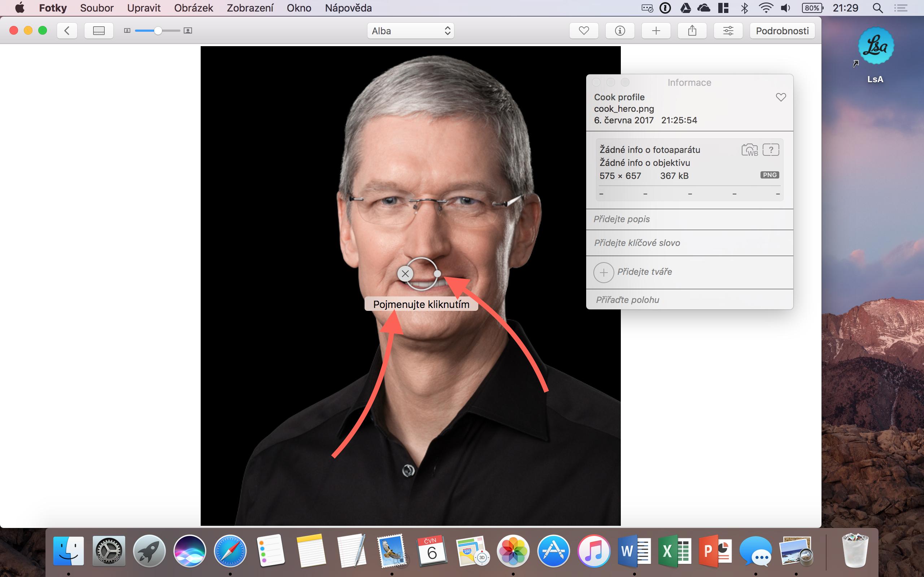Viewport: 924px width, 577px height.
Task: Toggle heart icon in Informace panel
Action: pyautogui.click(x=780, y=97)
